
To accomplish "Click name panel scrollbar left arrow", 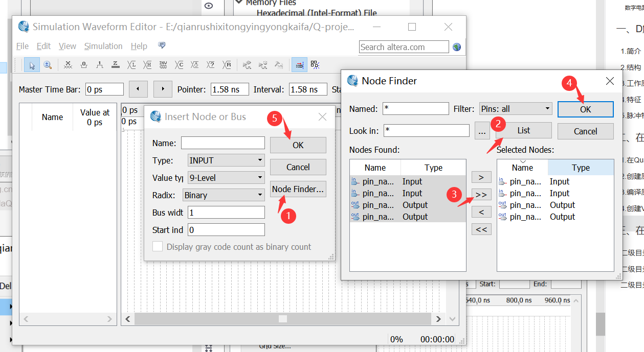I will coord(26,319).
